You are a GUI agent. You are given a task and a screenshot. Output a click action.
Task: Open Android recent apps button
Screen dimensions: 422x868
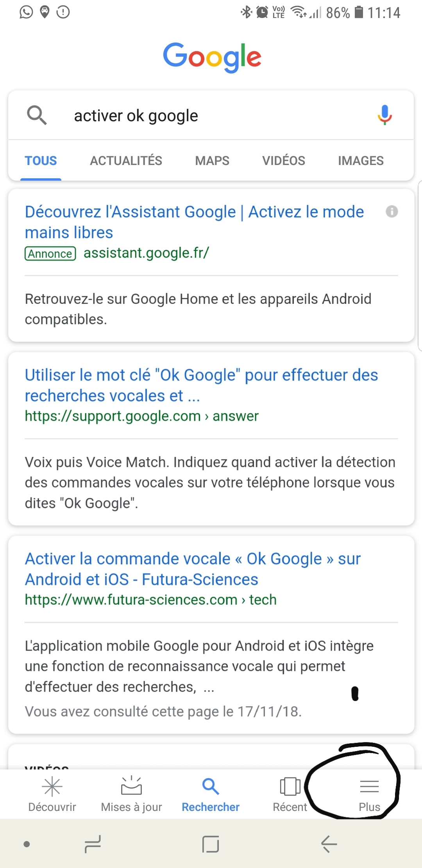click(x=93, y=844)
